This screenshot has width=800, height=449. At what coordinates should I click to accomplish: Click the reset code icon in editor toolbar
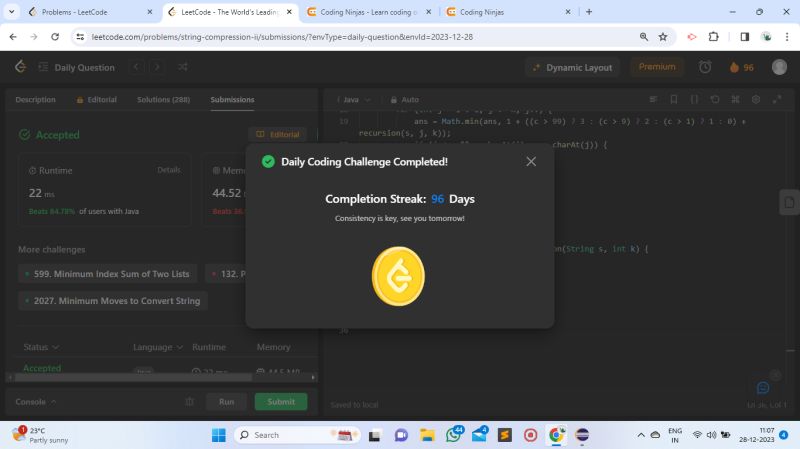pyautogui.click(x=715, y=99)
